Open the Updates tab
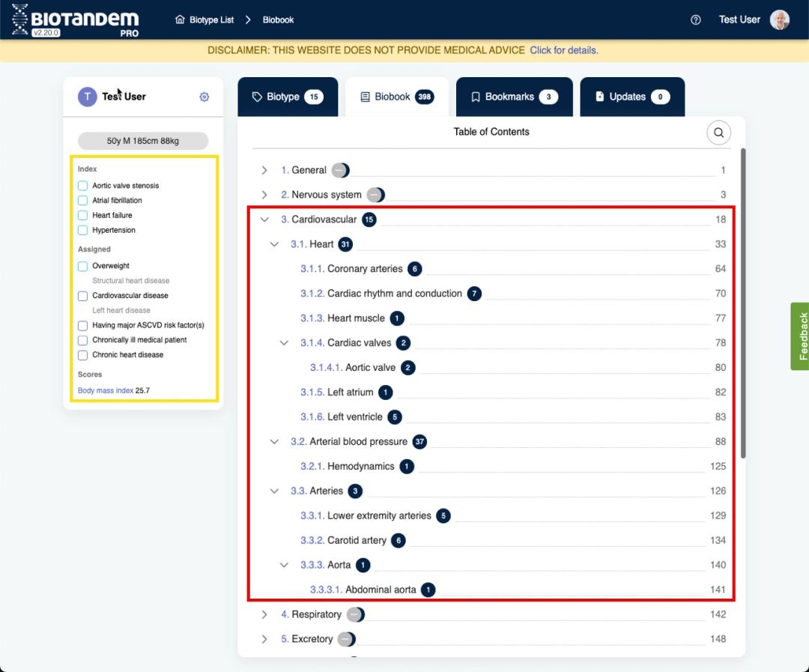Image resolution: width=809 pixels, height=672 pixels. tap(631, 97)
